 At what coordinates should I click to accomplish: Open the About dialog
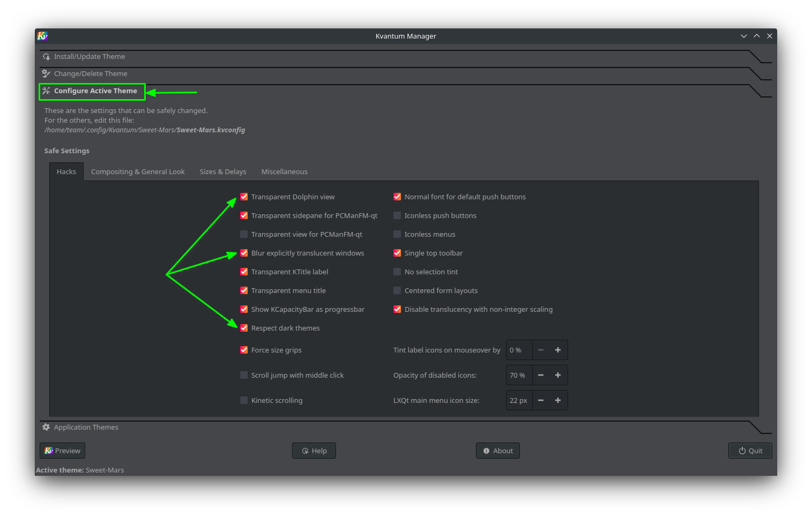pos(498,451)
